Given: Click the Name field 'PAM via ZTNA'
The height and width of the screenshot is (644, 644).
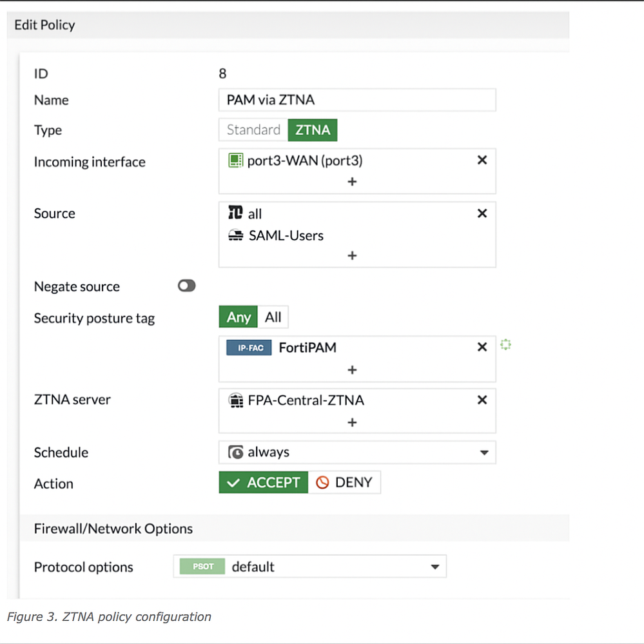Looking at the screenshot, I should [x=357, y=100].
